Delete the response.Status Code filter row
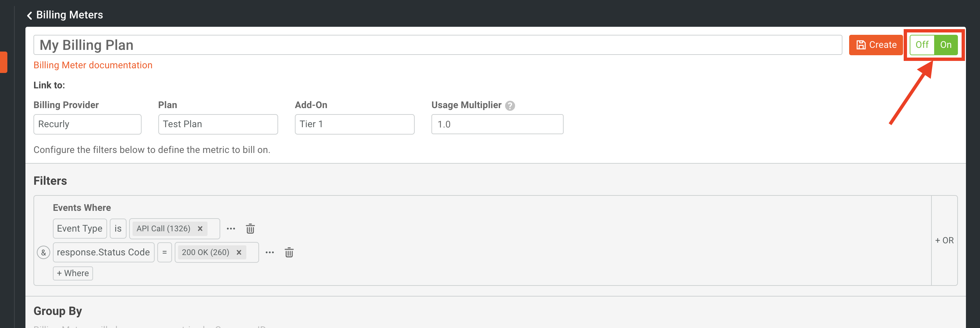The height and width of the screenshot is (328, 980). [x=289, y=252]
